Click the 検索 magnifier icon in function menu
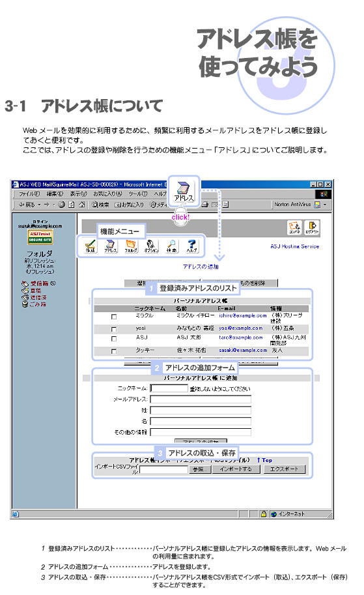Viewport: 364px width, 595px height. [172, 246]
